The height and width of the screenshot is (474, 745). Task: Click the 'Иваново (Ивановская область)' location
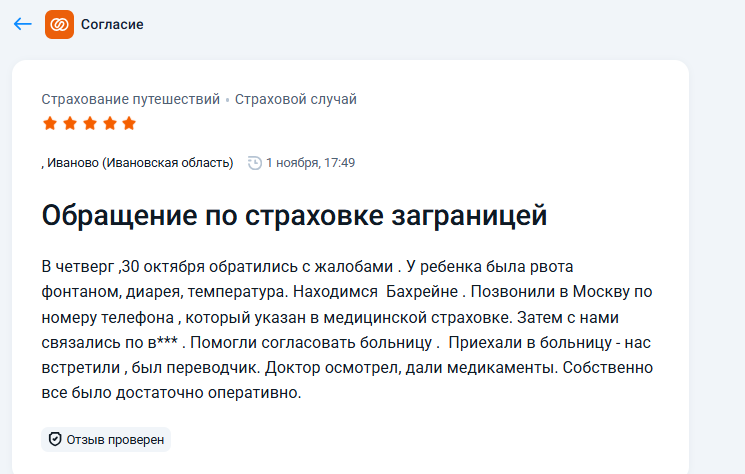coord(139,162)
